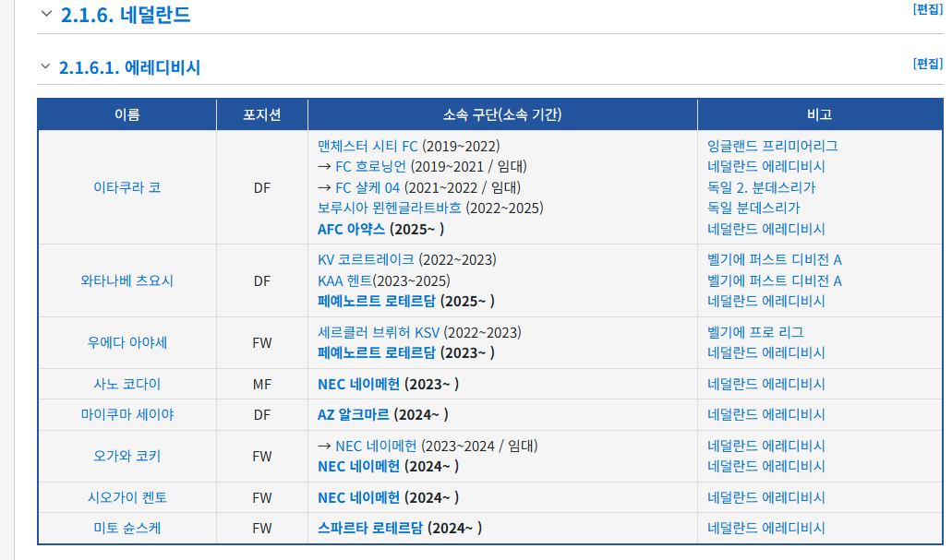Image resolution: width=952 pixels, height=560 pixels.
Task: Open the 2.1.6. 네덜란드 heading link
Action: pos(126,15)
